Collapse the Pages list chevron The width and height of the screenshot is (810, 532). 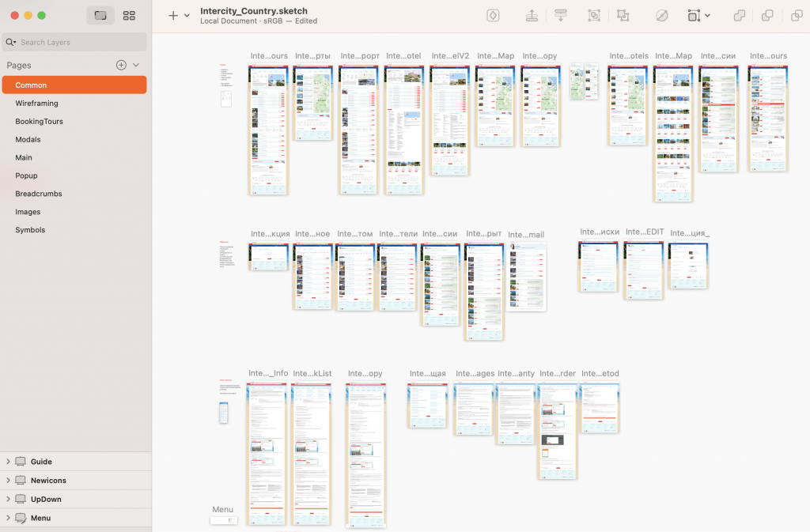coord(136,65)
